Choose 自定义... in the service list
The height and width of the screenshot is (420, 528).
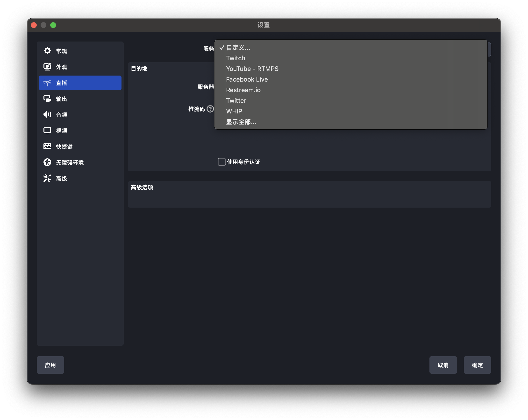click(351, 48)
